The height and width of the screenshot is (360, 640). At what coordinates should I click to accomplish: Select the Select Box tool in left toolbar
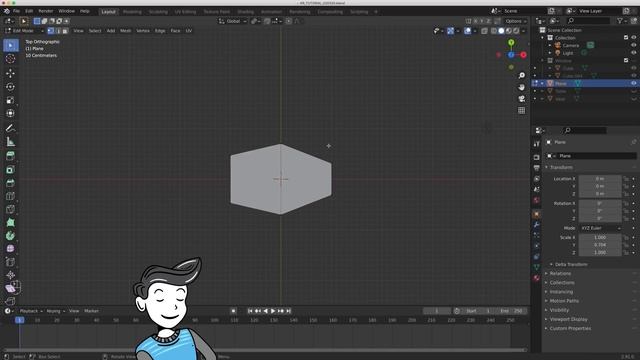tap(11, 45)
